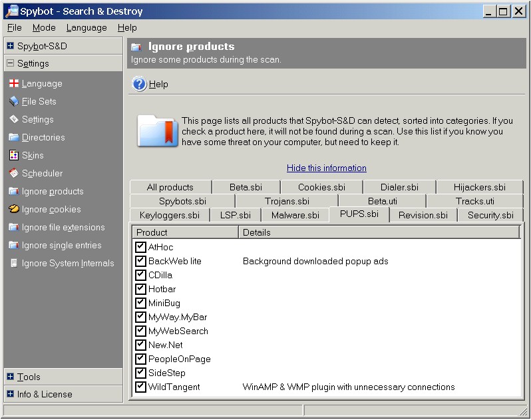The image size is (531, 420).
Task: Open the Mode menu
Action: click(x=44, y=28)
